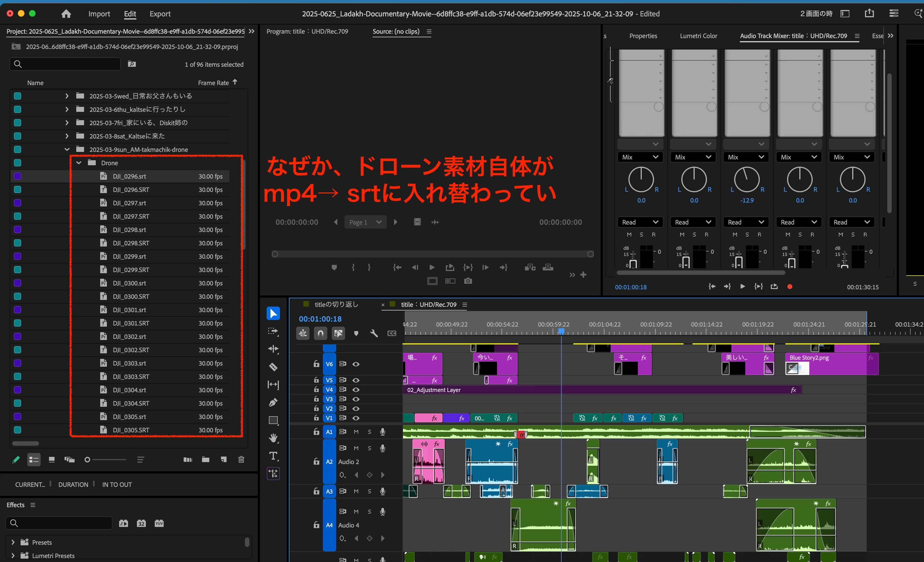The width and height of the screenshot is (924, 562).
Task: Select the Hand tool
Action: (273, 438)
